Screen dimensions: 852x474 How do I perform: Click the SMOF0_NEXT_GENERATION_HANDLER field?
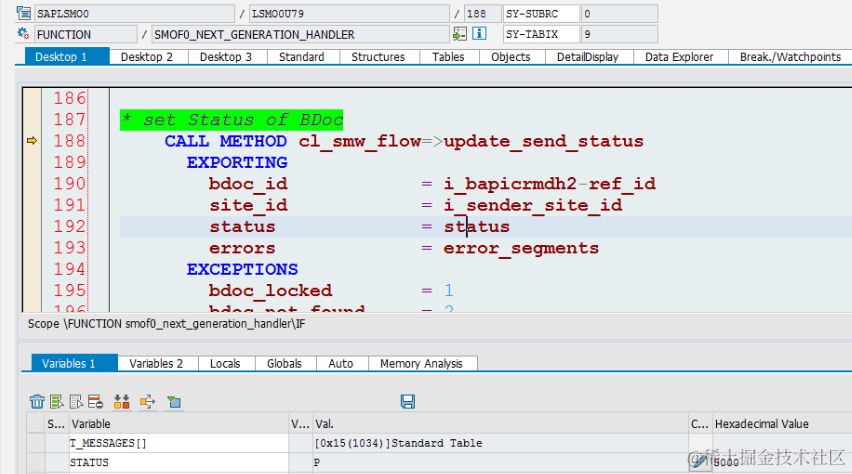click(x=300, y=34)
